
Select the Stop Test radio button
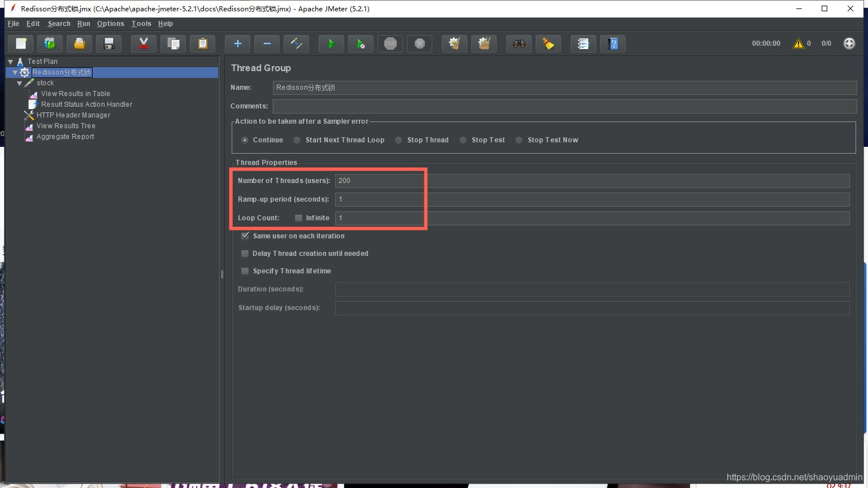[x=463, y=140]
